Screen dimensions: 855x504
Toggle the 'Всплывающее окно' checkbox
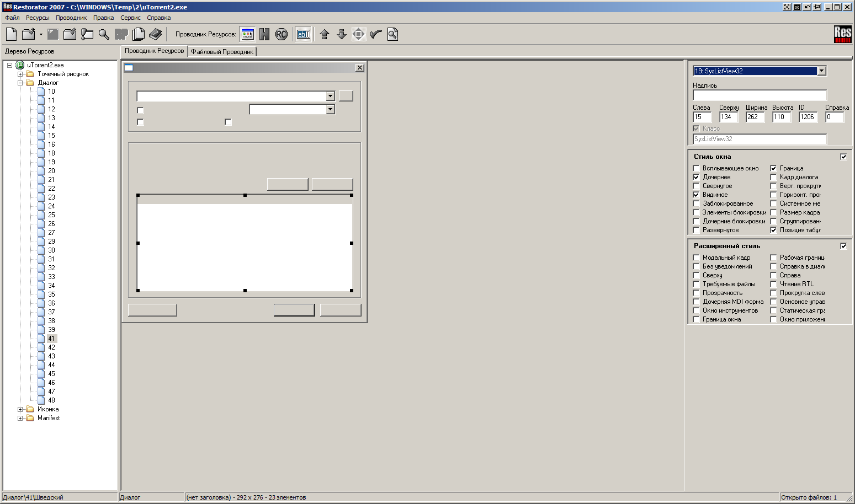point(697,168)
